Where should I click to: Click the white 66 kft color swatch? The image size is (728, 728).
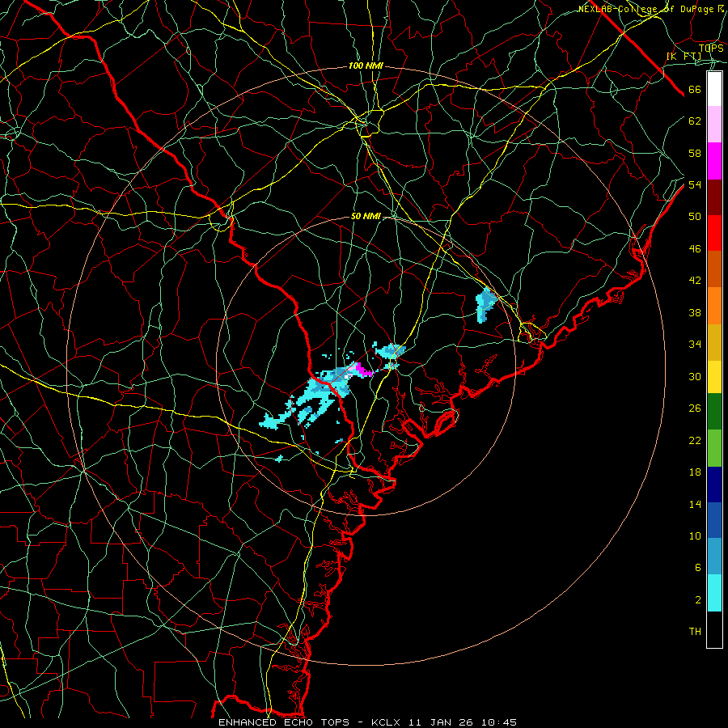pos(714,89)
